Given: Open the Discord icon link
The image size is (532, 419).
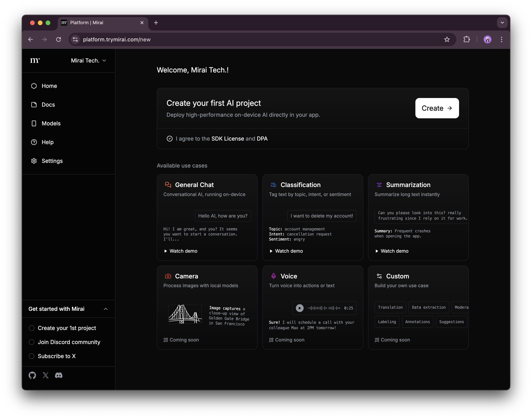Looking at the screenshot, I should (59, 375).
